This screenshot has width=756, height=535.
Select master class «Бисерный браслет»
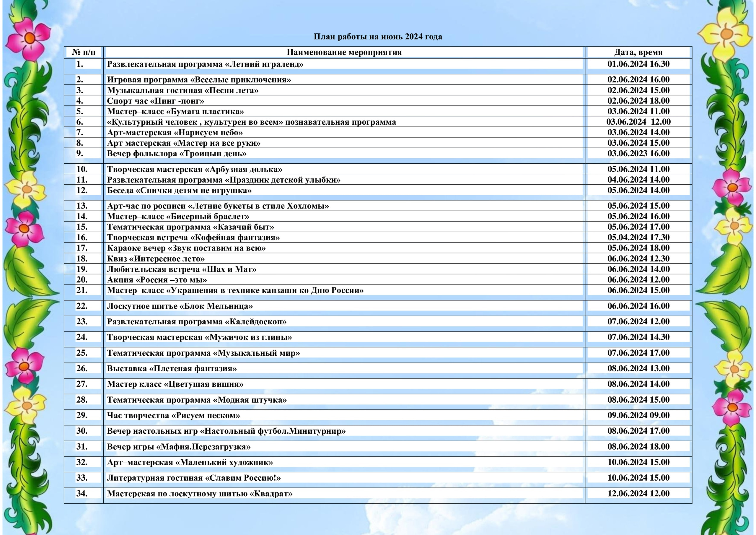[x=178, y=217]
